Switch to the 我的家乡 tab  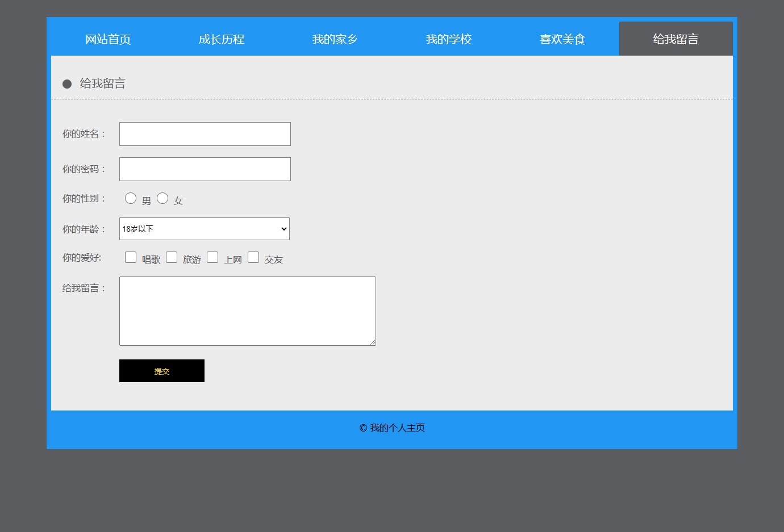335,39
